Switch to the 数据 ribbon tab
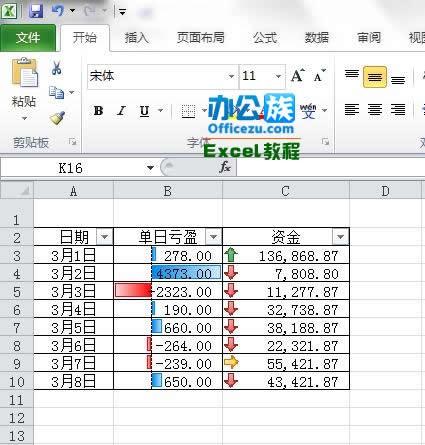Screen dimensions: 425x445 317,38
